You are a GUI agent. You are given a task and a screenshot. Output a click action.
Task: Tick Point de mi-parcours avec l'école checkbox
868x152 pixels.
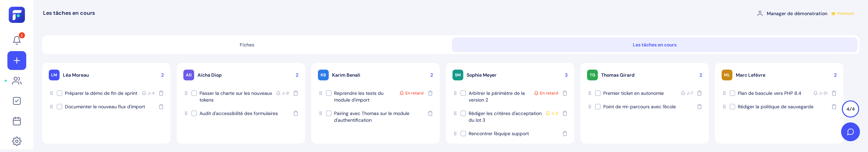click(x=598, y=106)
